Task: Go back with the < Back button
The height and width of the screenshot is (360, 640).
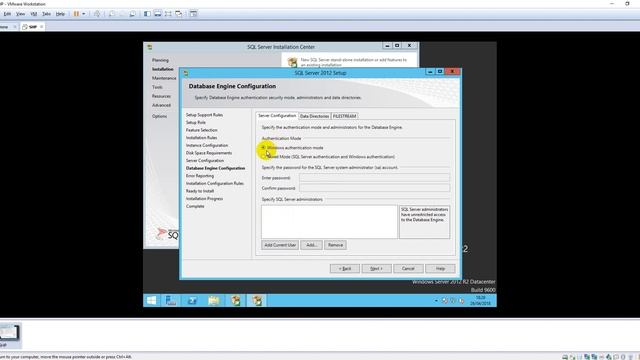Action: pyautogui.click(x=344, y=269)
